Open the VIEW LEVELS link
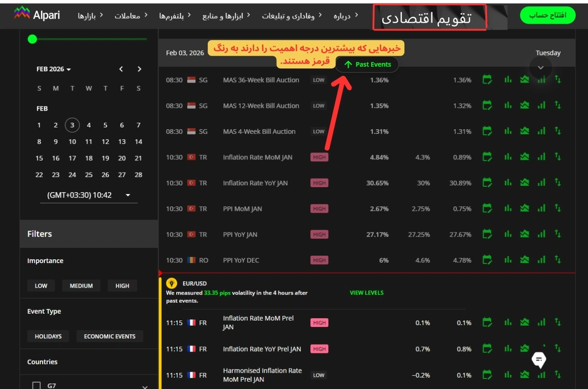This screenshot has height=389, width=588. coord(367,293)
